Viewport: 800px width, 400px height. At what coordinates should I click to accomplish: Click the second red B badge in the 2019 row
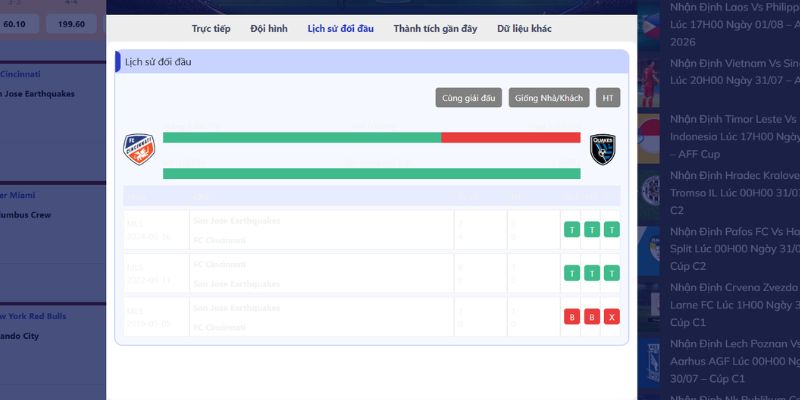(x=591, y=317)
